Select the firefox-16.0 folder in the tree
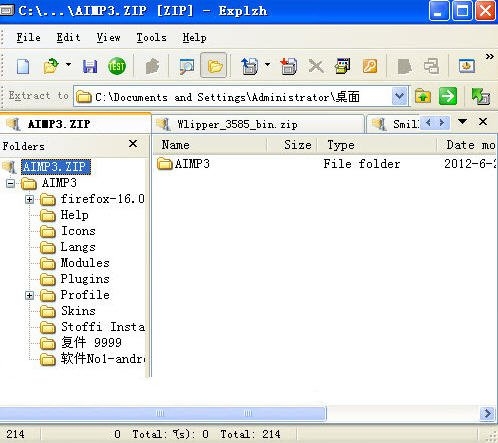Screen dimensions: 498x443 coord(103,199)
